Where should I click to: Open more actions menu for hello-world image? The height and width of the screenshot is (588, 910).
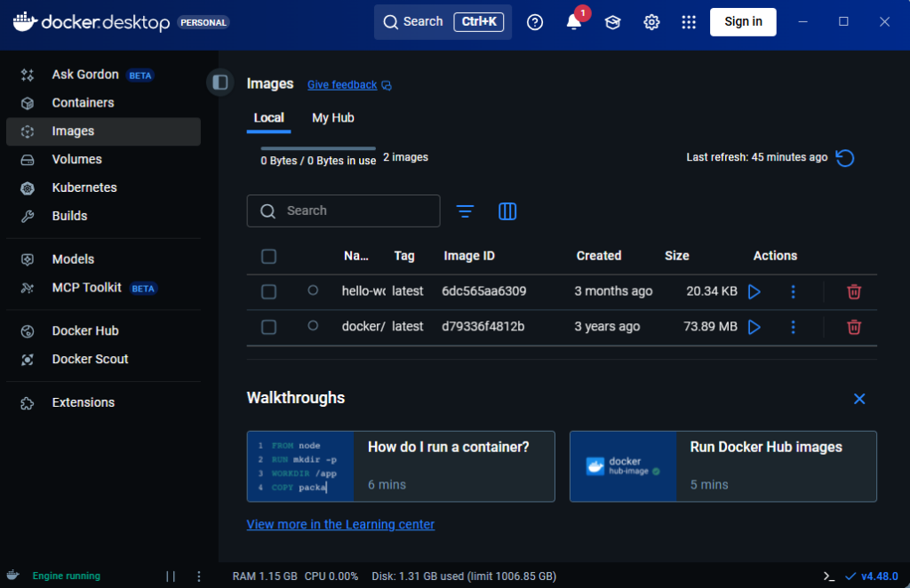click(x=794, y=291)
